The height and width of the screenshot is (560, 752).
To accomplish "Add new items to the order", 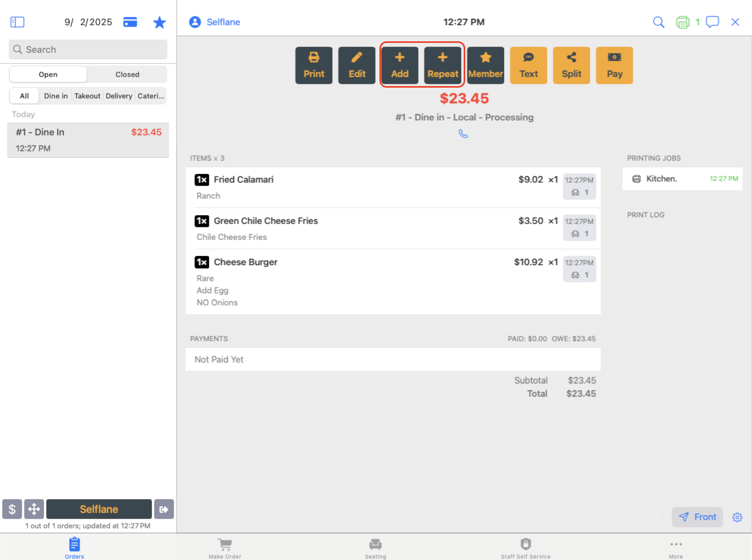I will click(x=399, y=65).
